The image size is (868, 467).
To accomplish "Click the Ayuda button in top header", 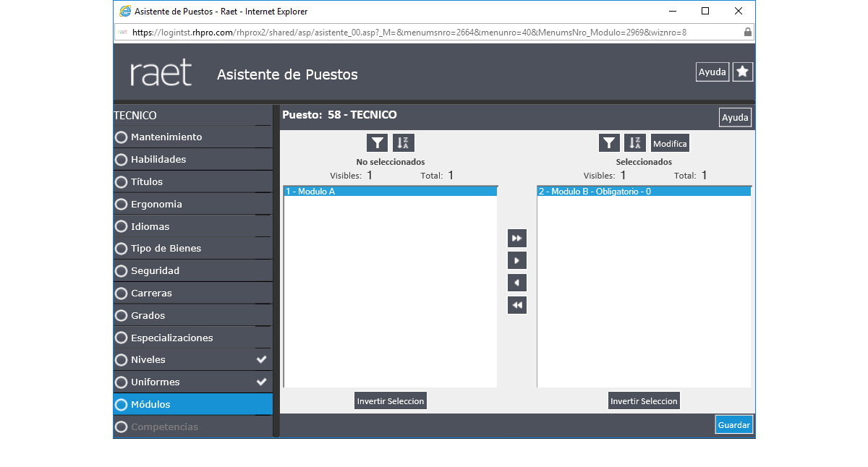I will click(x=712, y=72).
